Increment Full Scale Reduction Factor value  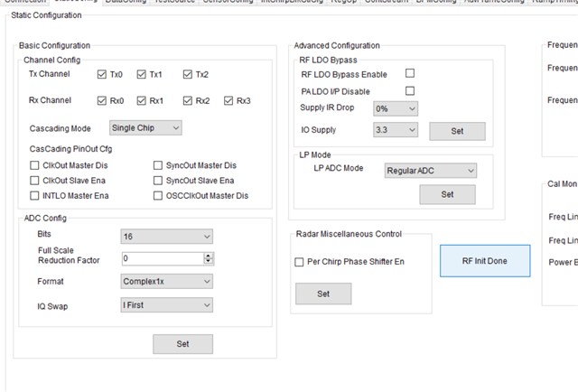click(209, 256)
